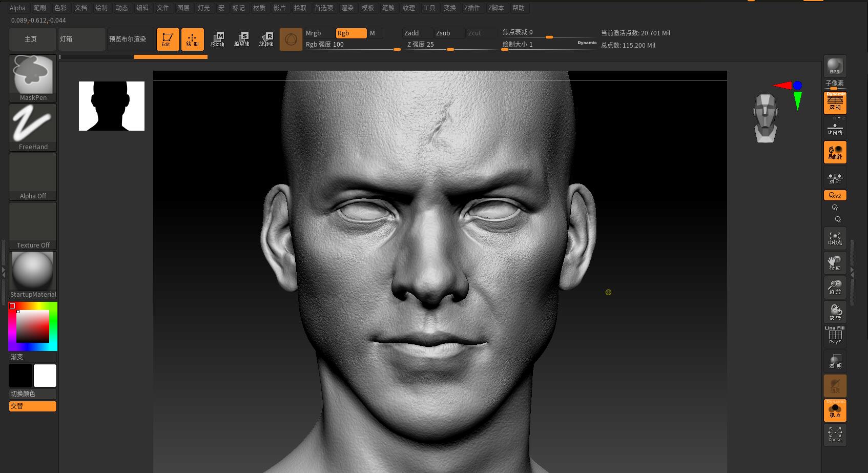
Task: Open the 笔刷 brush menu
Action: [40, 8]
